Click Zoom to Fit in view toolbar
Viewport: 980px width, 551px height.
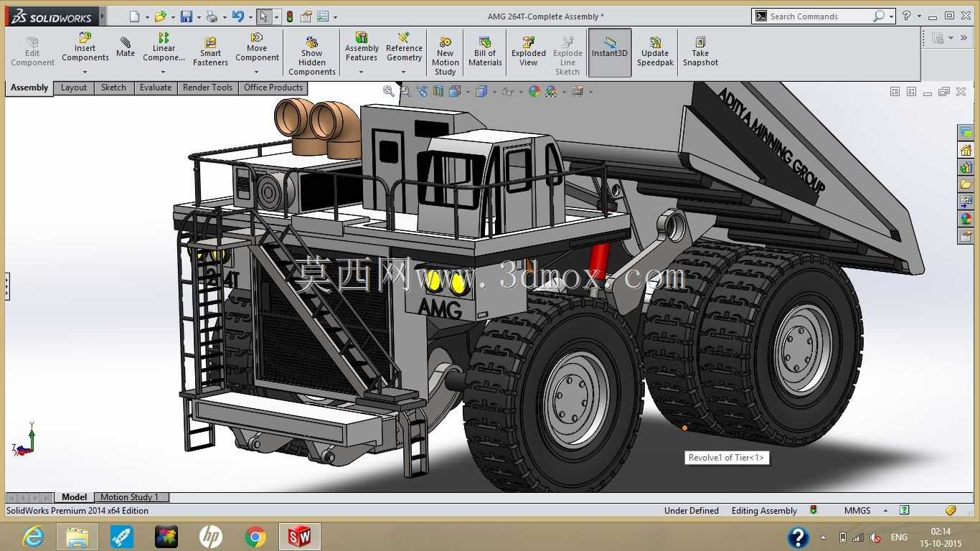point(388,91)
